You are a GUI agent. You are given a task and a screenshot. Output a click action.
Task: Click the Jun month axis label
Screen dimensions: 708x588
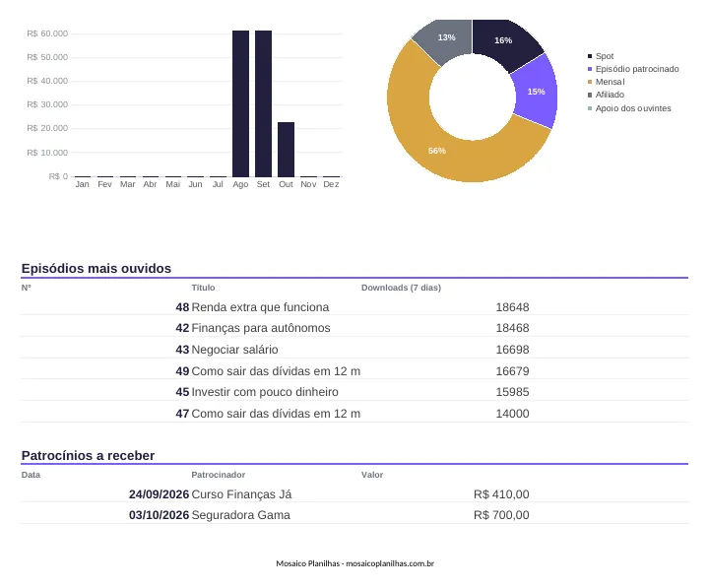[x=195, y=184]
